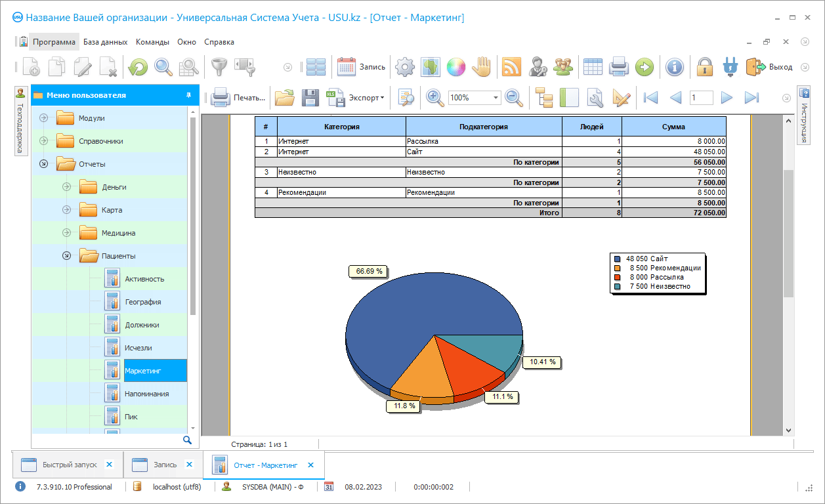Click the Печать... button
The image size is (825, 504).
click(x=238, y=98)
